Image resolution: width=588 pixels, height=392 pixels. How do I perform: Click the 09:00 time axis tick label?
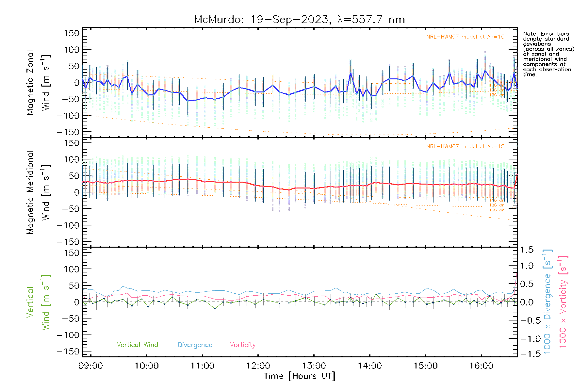click(x=90, y=366)
